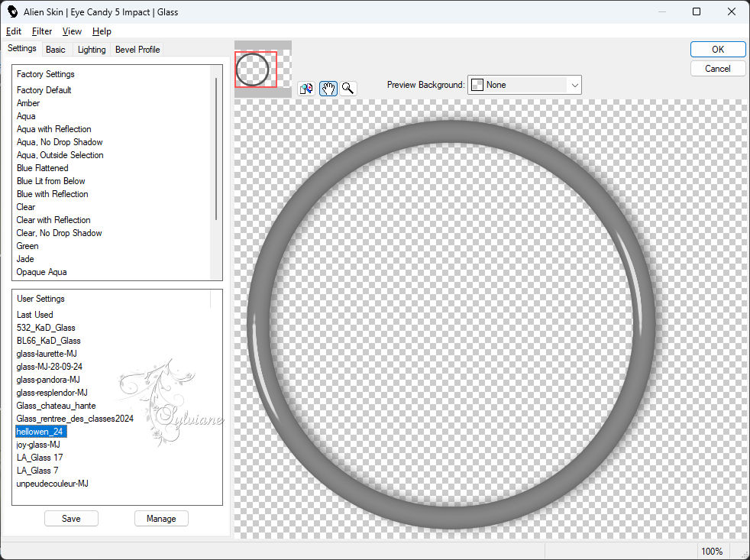Open the Help menu
The image size is (750, 560).
(x=102, y=31)
